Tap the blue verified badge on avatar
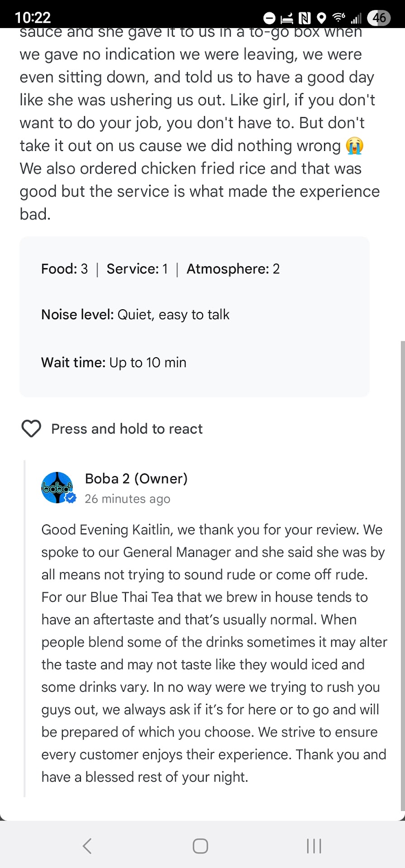 point(71,498)
